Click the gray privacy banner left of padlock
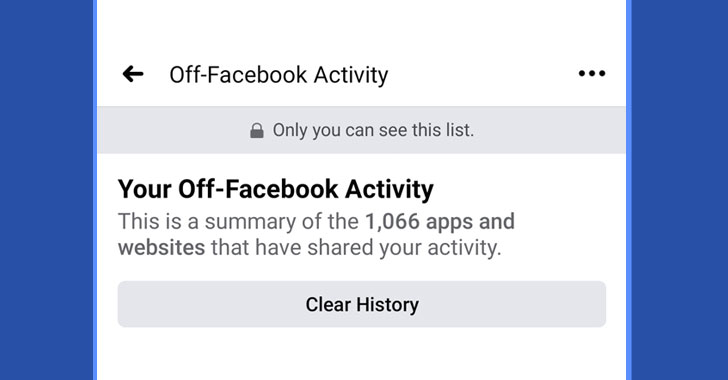728x380 pixels. point(172,130)
